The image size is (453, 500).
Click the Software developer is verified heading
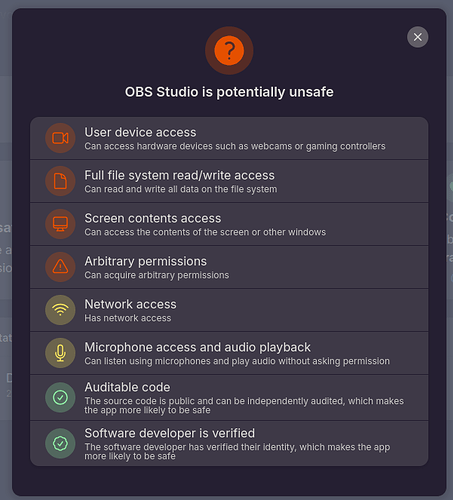point(169,433)
